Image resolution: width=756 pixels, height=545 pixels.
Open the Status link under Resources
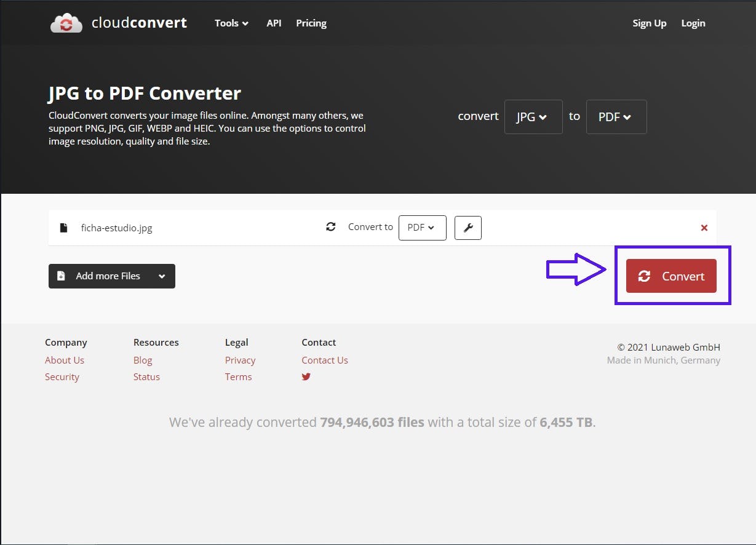[x=146, y=377]
